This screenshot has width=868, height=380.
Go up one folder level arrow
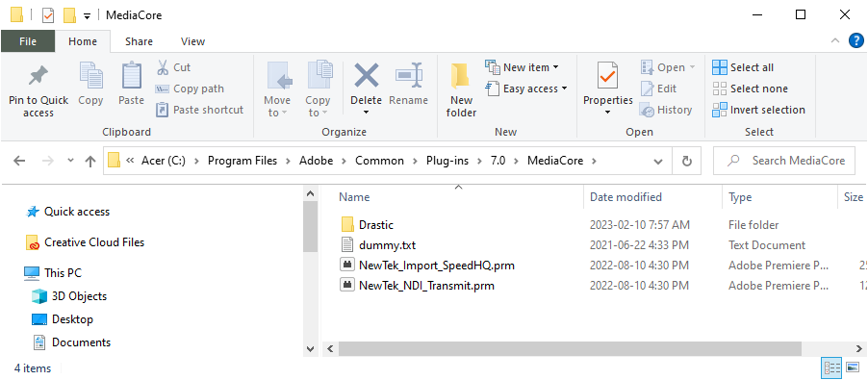click(90, 161)
